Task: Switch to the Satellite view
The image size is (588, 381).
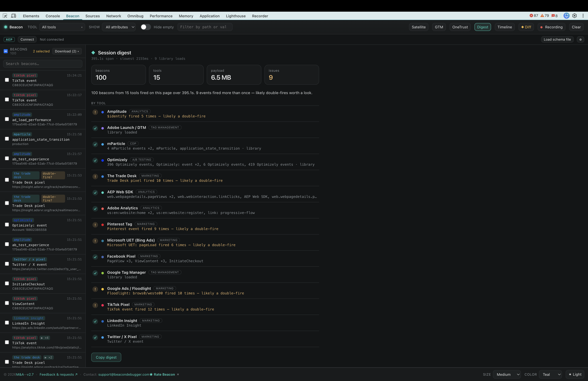Action: (x=419, y=27)
